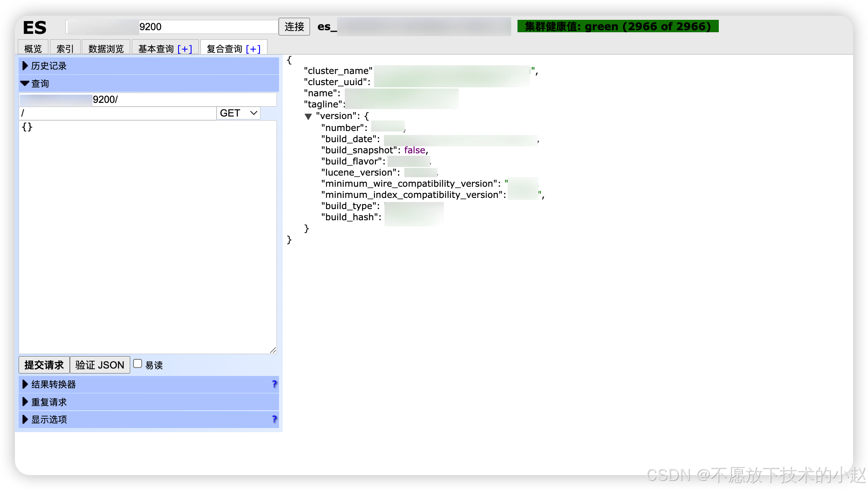
Task: Click the green cluster health indicator
Action: [618, 26]
